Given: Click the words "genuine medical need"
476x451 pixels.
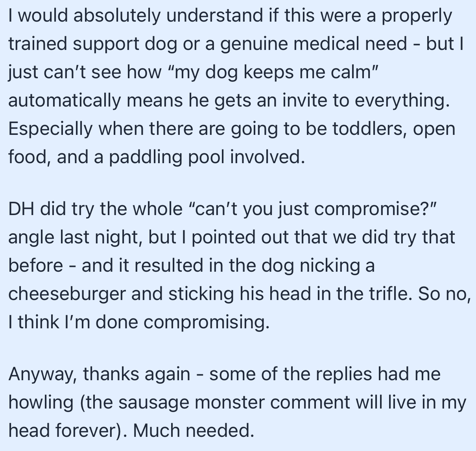Looking at the screenshot, I should click(x=314, y=44).
